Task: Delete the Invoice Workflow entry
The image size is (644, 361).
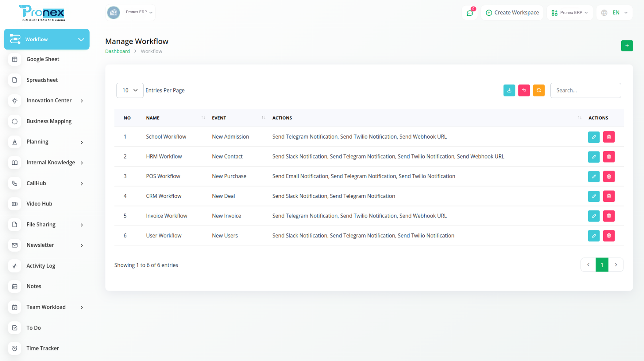Action: (609, 216)
